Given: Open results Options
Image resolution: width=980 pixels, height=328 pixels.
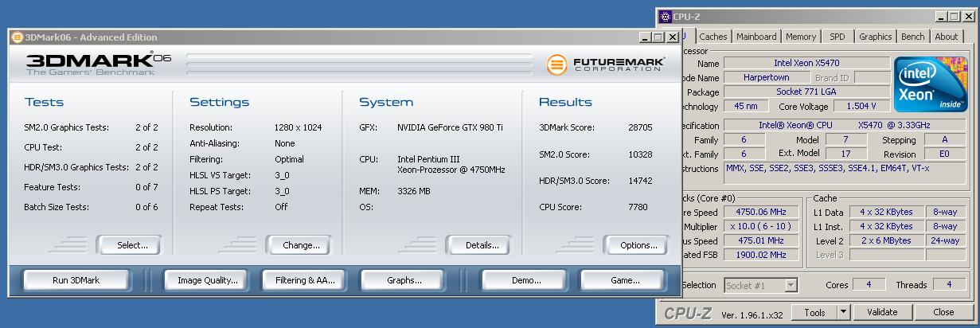Looking at the screenshot, I should [x=635, y=245].
